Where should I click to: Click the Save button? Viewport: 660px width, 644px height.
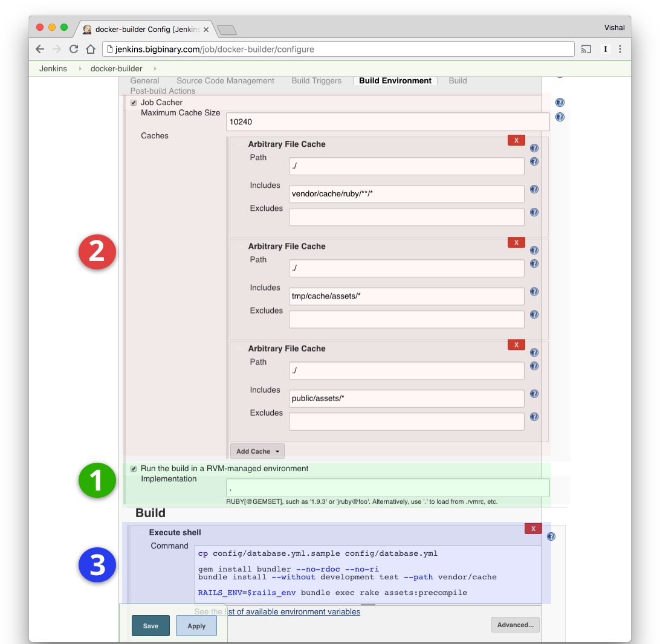[x=150, y=625]
